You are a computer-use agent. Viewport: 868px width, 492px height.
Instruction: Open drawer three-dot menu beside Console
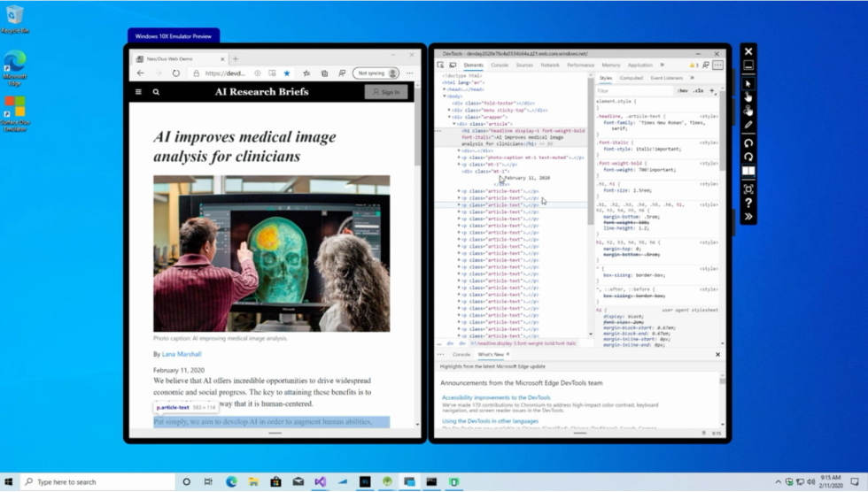[441, 354]
